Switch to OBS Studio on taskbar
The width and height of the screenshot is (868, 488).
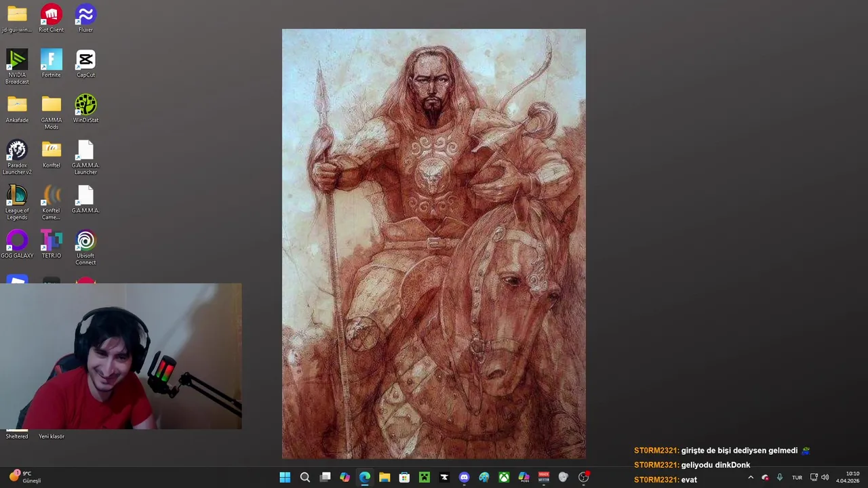[583, 477]
